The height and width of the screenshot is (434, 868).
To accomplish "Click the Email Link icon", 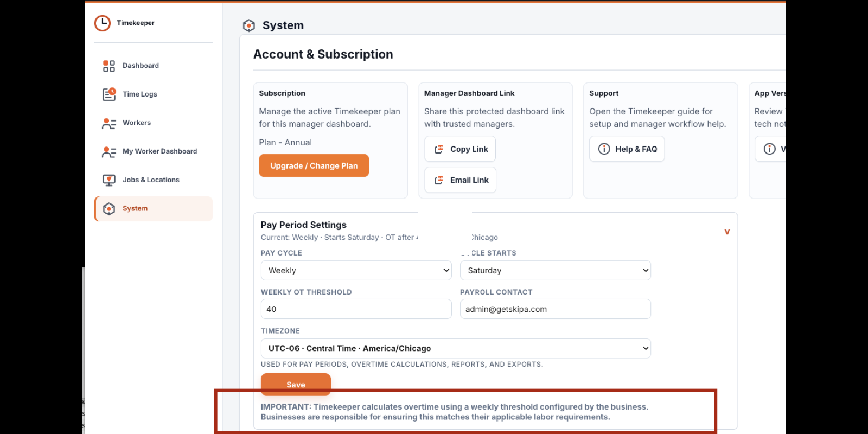I will coord(439,180).
